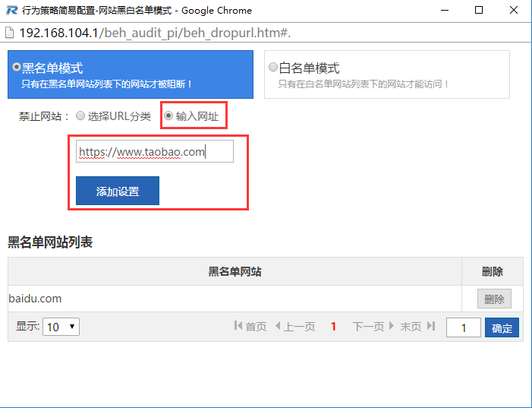Click the page number jump input box
Viewport: 532px width, 408px height.
[463, 327]
